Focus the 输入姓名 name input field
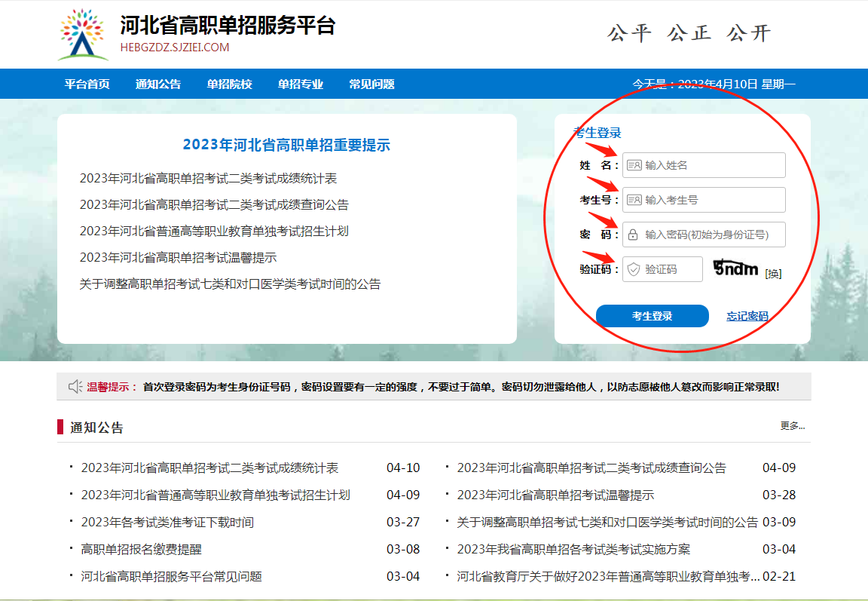 tap(704, 165)
